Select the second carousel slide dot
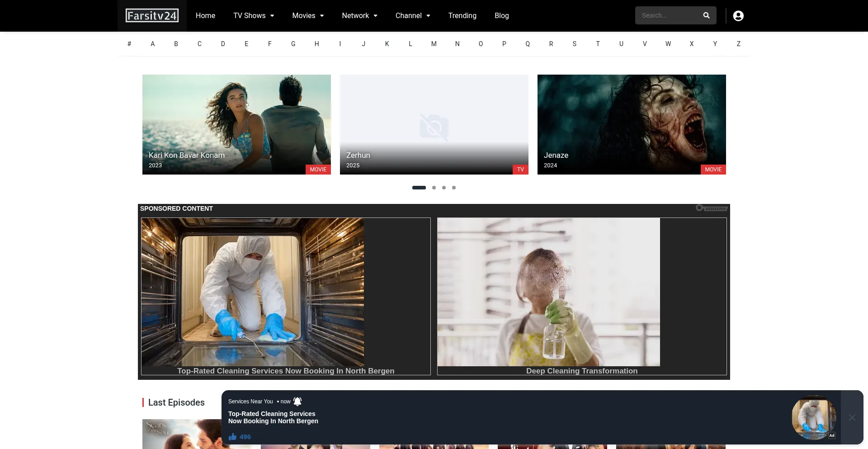Viewport: 868px width, 449px height. (x=434, y=188)
